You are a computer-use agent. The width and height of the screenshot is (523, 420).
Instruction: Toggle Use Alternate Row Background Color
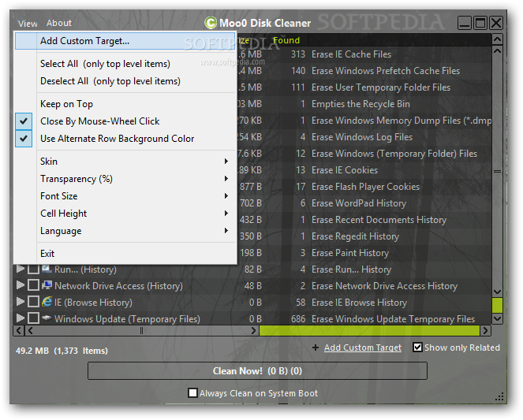(x=125, y=139)
